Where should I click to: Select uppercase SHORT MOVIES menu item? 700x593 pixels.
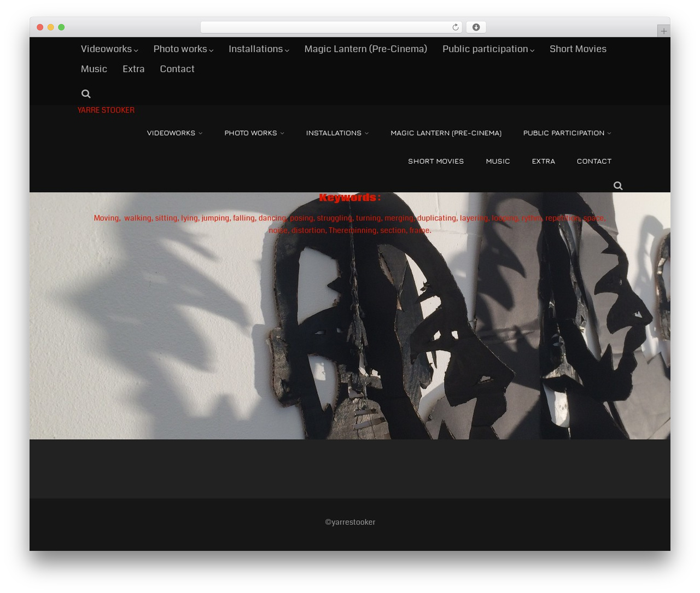(x=436, y=161)
